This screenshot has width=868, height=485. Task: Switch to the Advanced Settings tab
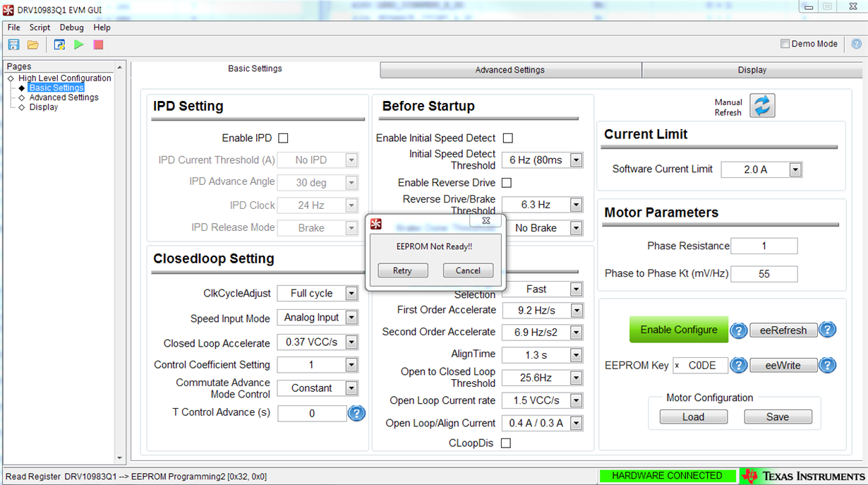click(510, 70)
